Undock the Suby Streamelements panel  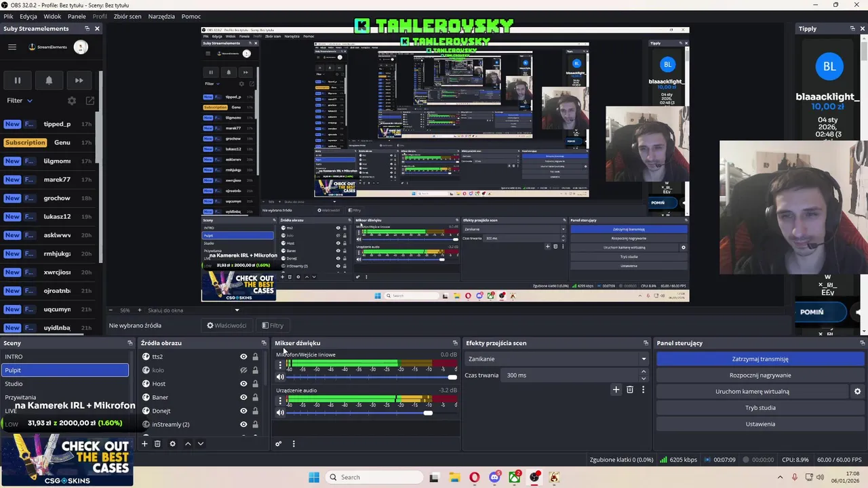click(x=87, y=28)
